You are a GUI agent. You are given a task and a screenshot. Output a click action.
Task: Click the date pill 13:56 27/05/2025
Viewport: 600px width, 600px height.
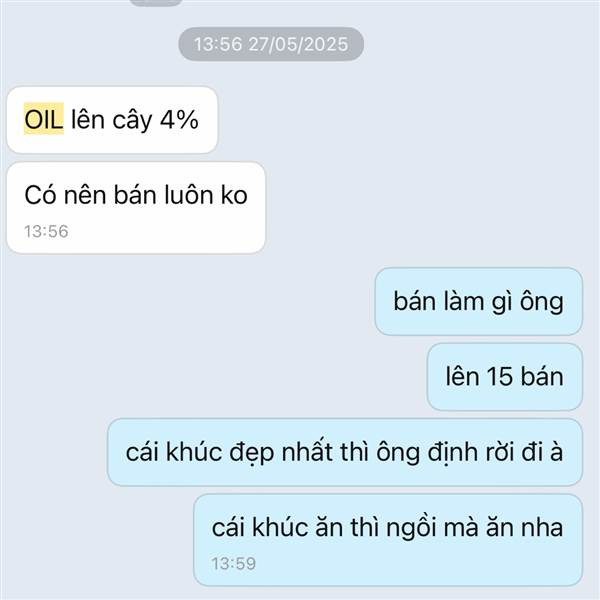271,44
